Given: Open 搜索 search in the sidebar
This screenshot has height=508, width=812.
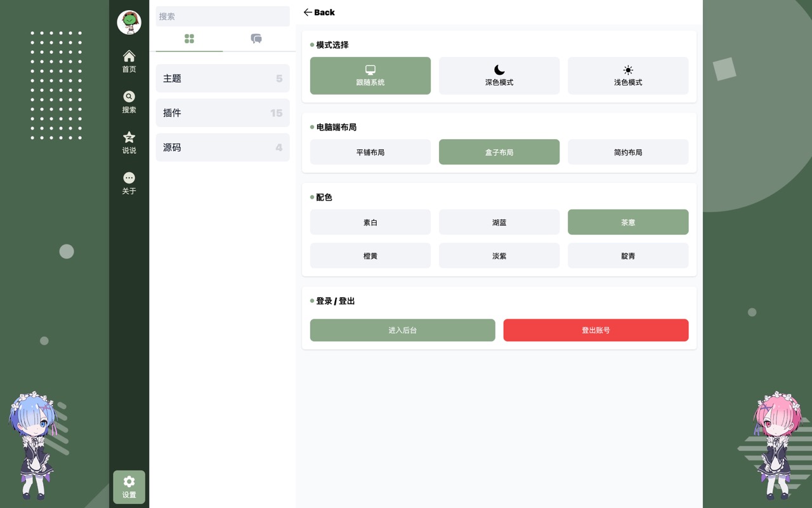Looking at the screenshot, I should [129, 102].
